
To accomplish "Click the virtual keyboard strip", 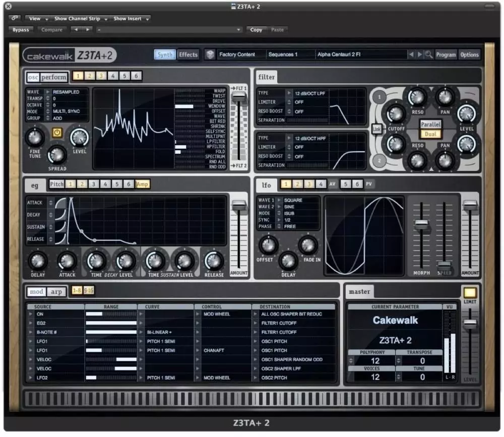I will pos(251,399).
